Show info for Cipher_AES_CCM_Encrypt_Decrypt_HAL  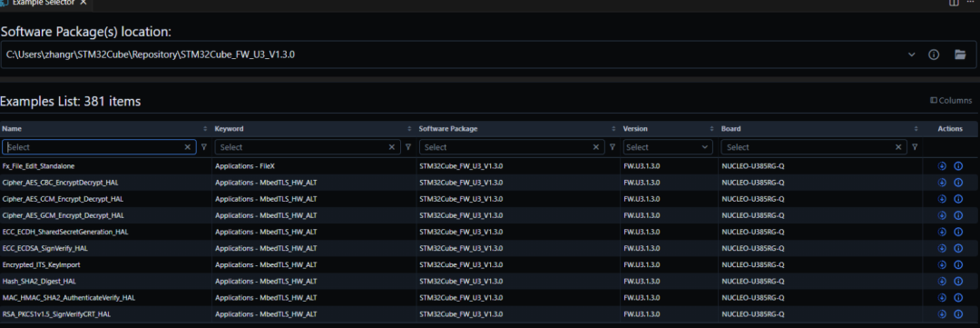pos(958,198)
